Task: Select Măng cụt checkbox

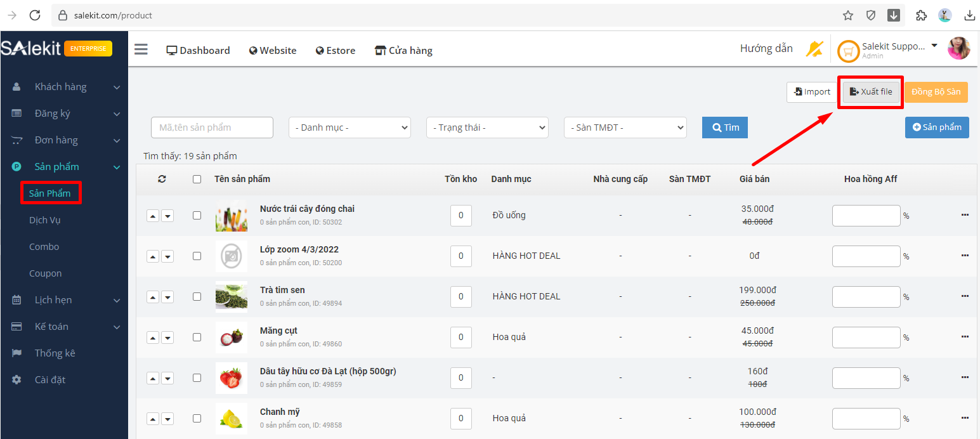Action: 197,337
